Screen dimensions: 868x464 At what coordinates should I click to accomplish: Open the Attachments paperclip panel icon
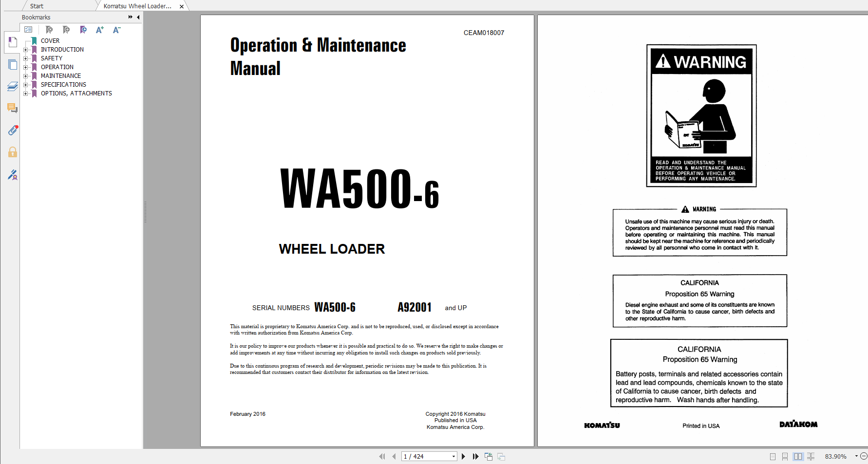tap(13, 130)
